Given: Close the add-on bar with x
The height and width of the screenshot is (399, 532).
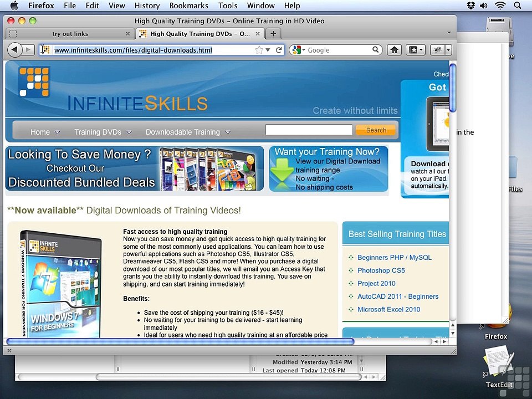Looking at the screenshot, I should [9, 351].
